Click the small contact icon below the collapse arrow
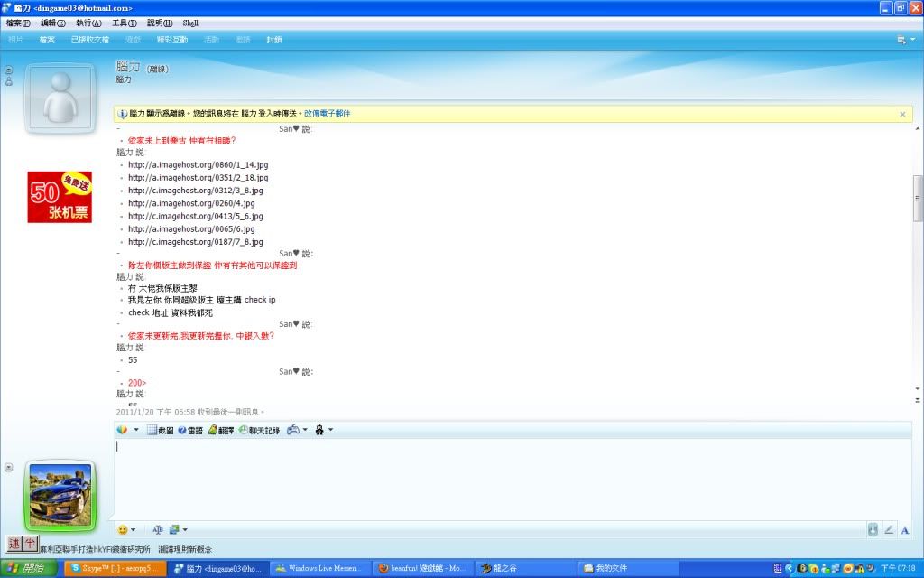924x578 pixels. (9, 81)
